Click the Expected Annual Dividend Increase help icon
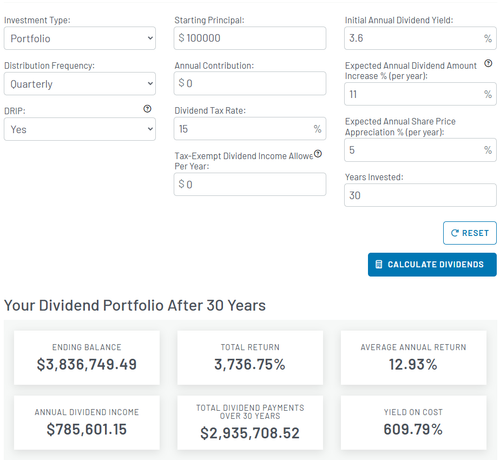 (x=488, y=63)
